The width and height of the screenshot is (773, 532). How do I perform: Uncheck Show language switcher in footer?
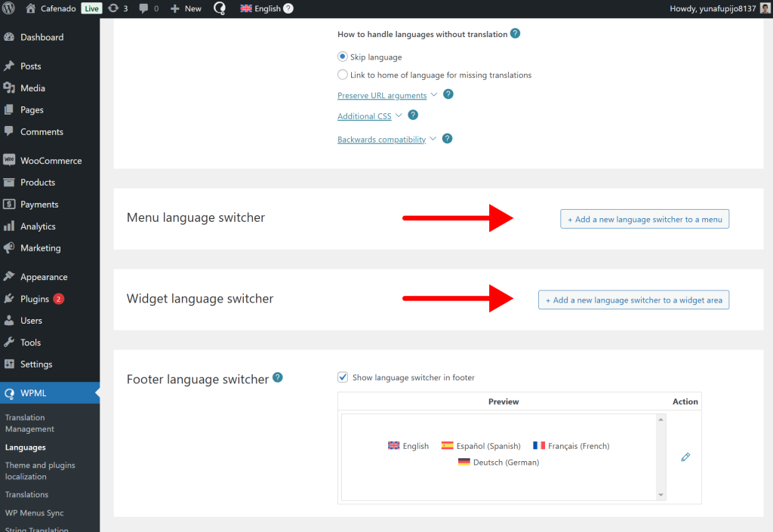tap(342, 377)
